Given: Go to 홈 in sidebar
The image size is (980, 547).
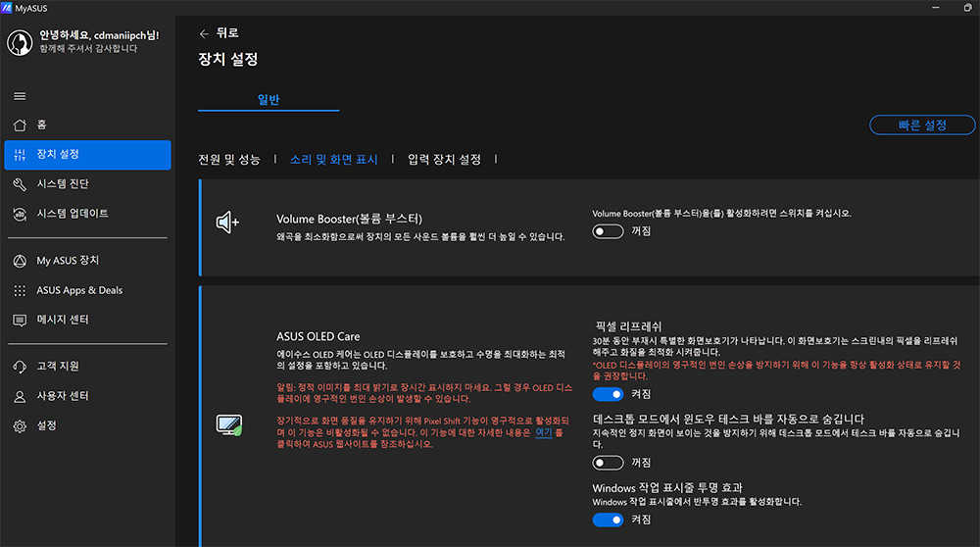Looking at the screenshot, I should 87,125.
